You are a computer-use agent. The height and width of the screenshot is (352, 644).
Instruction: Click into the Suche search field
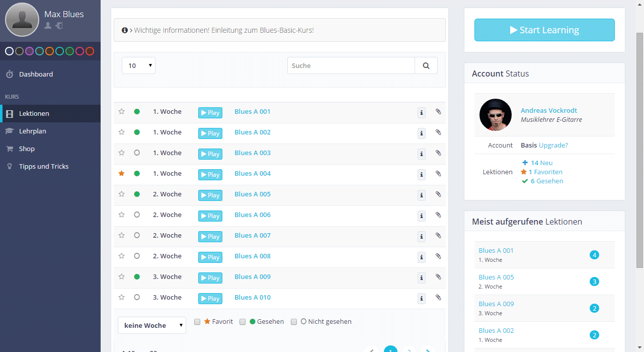(351, 65)
